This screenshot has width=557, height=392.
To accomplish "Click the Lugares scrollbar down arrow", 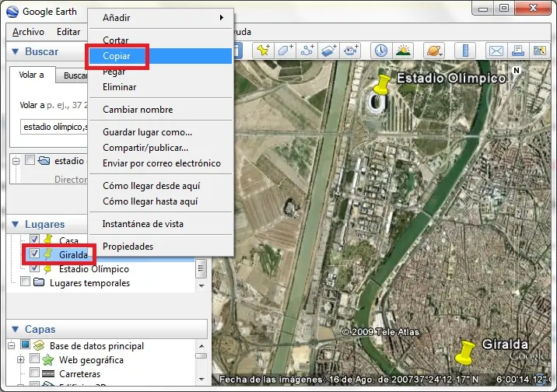I will tap(201, 285).
